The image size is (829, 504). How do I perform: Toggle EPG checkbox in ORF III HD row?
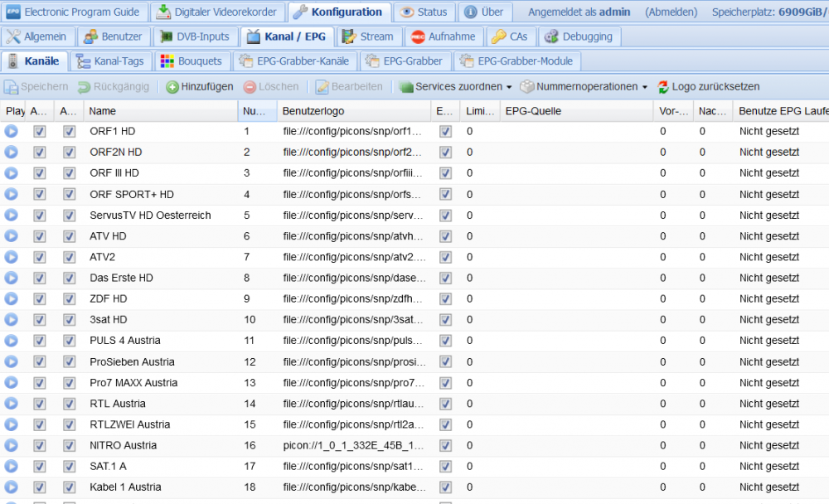(x=446, y=173)
